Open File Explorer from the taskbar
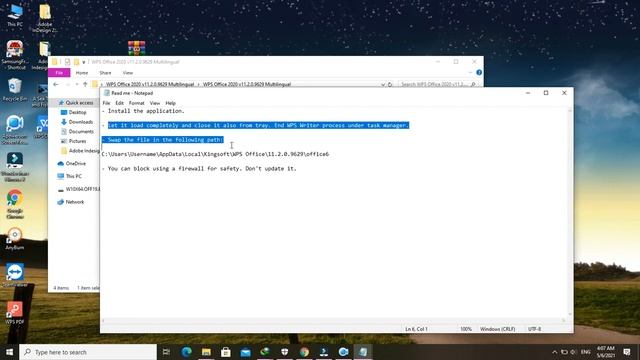Image resolution: width=640 pixels, height=360 pixels. coord(206,352)
